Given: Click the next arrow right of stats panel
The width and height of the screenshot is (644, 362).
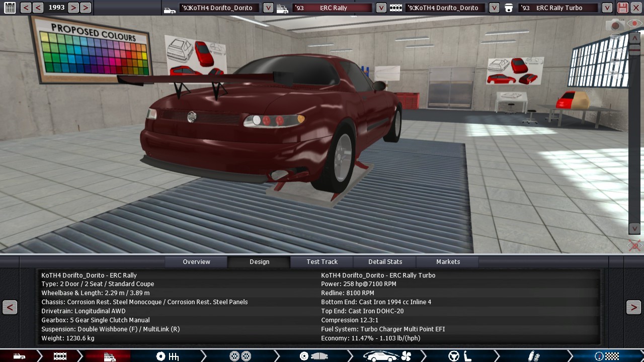Looking at the screenshot, I should [633, 307].
